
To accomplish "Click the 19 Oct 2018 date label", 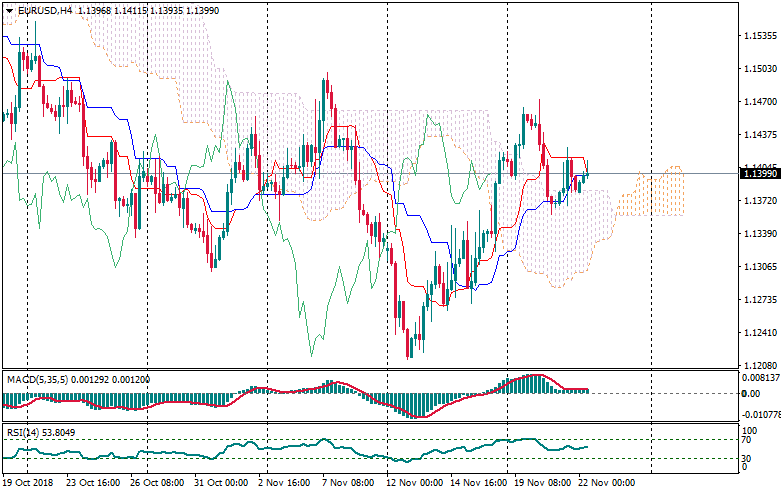I will coord(29,482).
